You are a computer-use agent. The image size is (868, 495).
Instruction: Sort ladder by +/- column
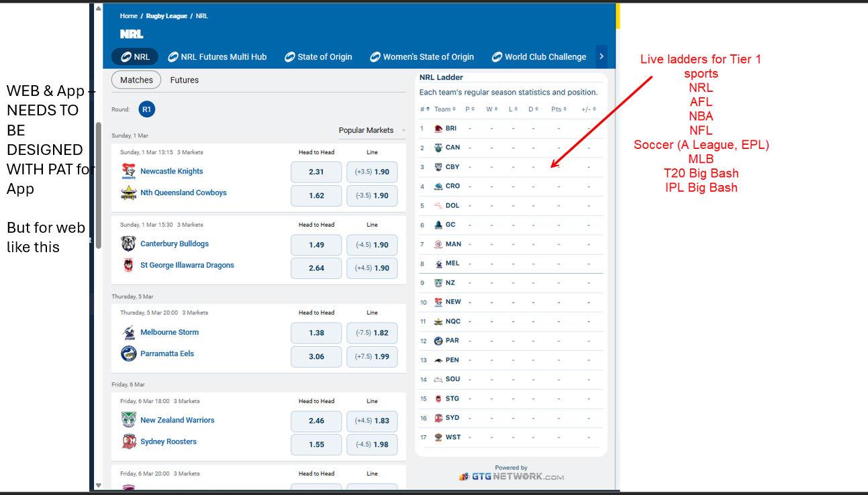(589, 109)
